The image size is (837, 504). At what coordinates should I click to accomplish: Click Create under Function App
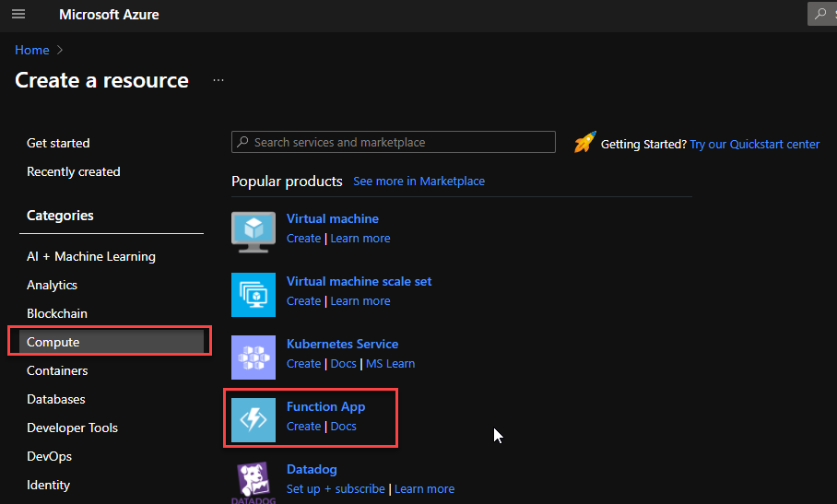tap(303, 427)
